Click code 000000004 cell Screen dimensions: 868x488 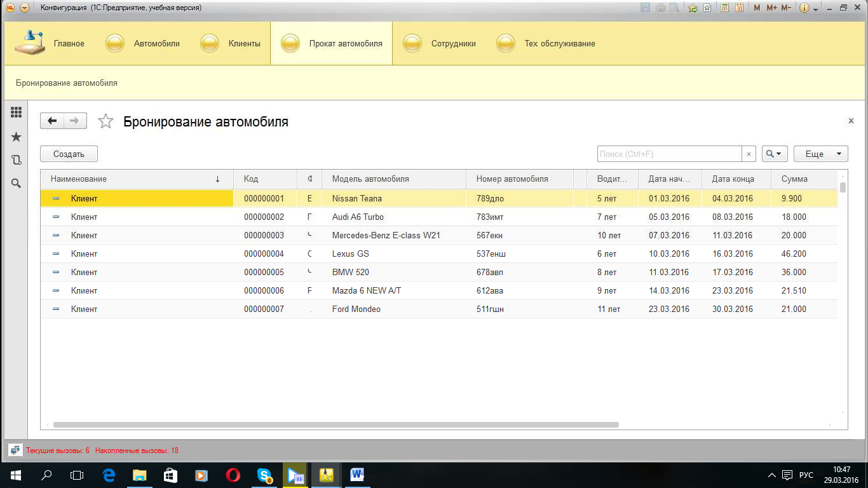pyautogui.click(x=266, y=254)
